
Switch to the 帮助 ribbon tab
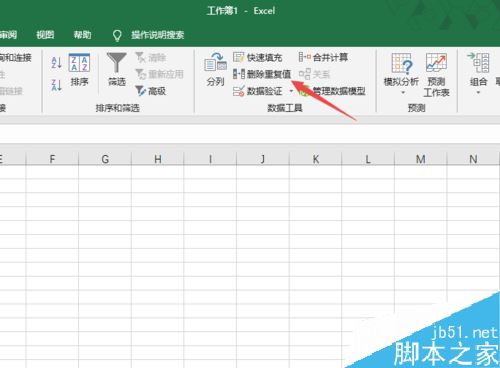82,35
